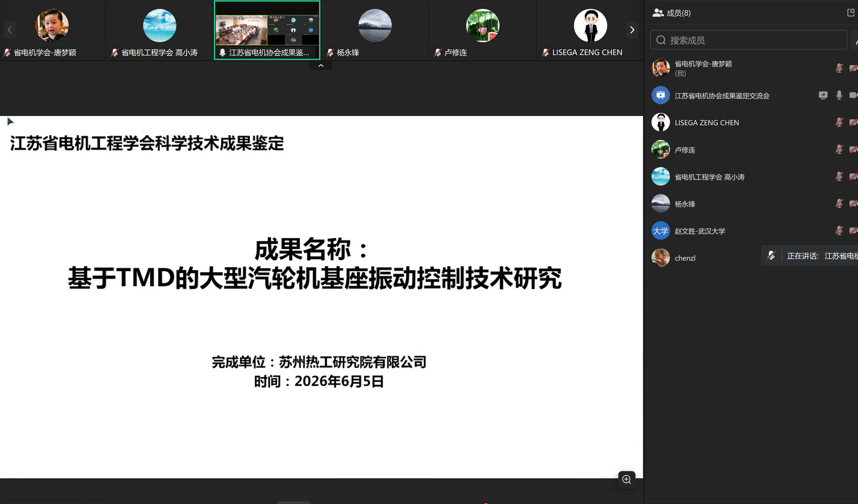Select member name chenzl
Viewport: 858px width, 504px height.
pyautogui.click(x=685, y=258)
